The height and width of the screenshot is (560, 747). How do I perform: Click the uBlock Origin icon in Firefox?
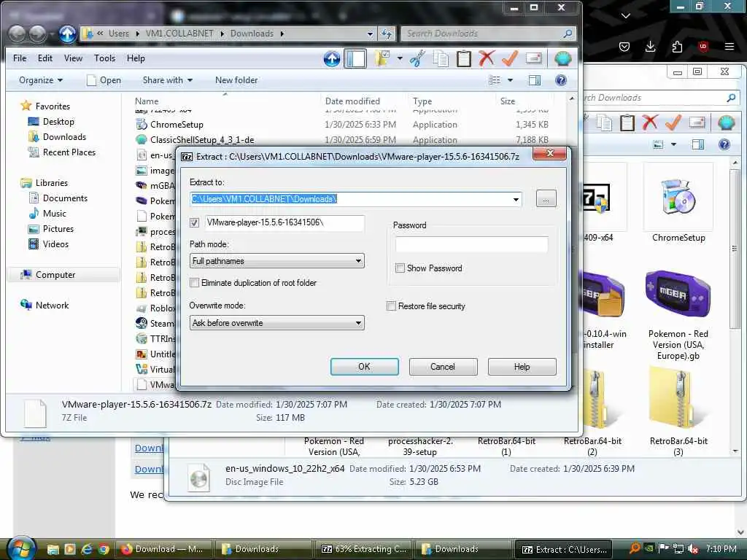(x=703, y=46)
